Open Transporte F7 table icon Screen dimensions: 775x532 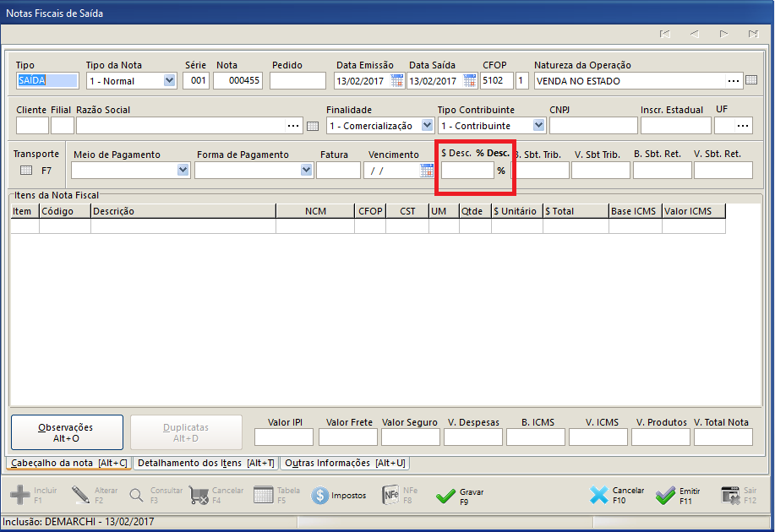coord(26,171)
